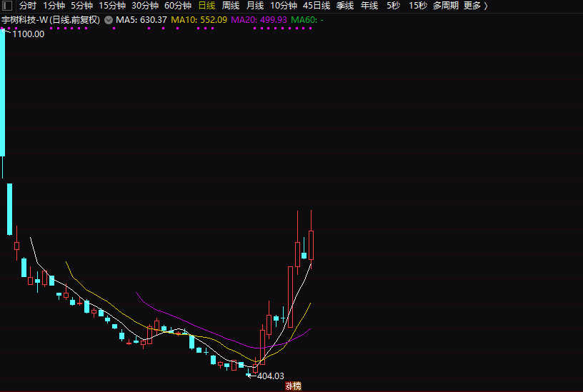Select the 5秒 period tab
Viewport: 583px width, 392px height.
[394, 6]
